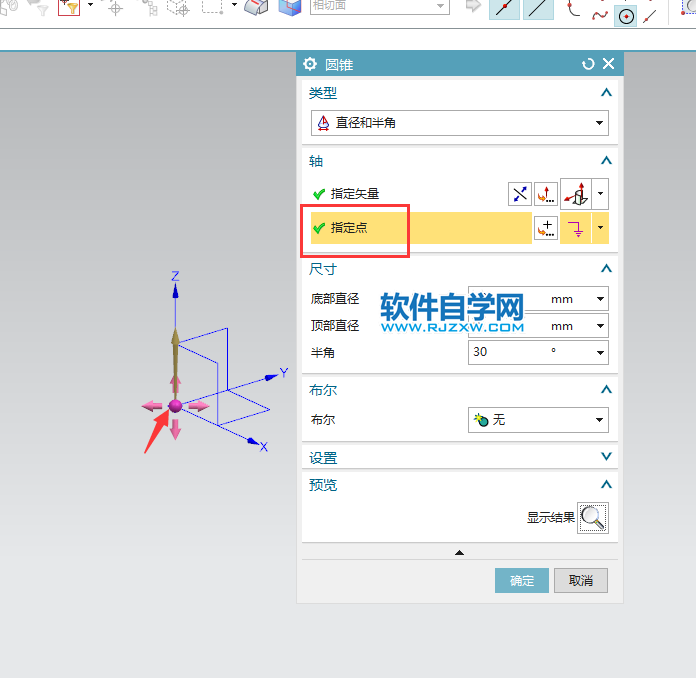
Task: Click the dashed rectangle selection icon
Action: click(x=212, y=6)
